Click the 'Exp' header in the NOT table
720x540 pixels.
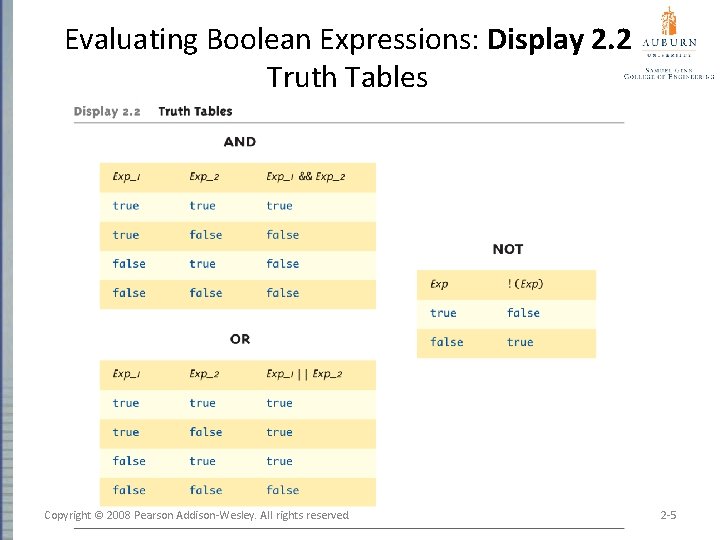[x=439, y=284]
